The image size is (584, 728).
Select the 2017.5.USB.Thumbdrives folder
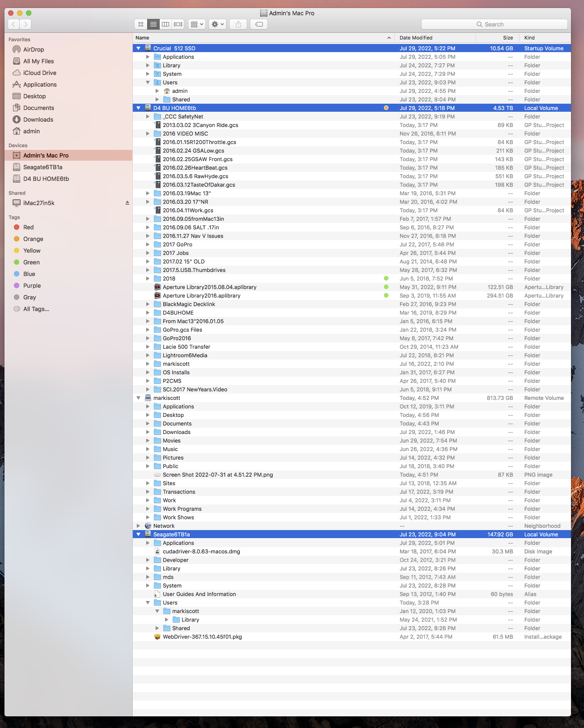194,270
